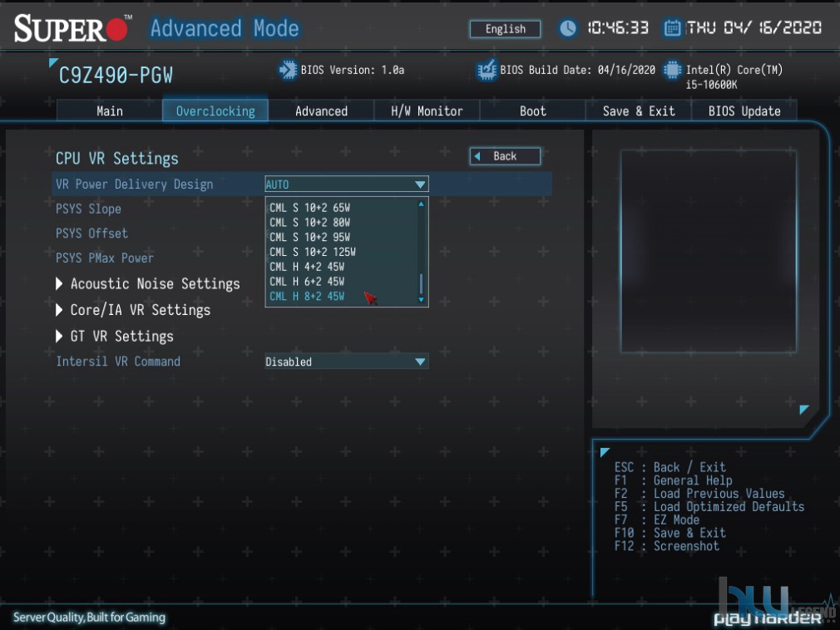Click the BIOS Version chip icon
This screenshot has height=630, width=840.
tap(288, 70)
